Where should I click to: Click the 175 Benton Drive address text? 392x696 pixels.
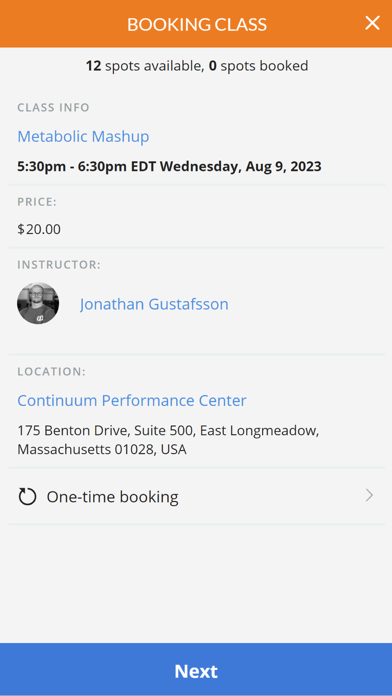[x=168, y=431]
